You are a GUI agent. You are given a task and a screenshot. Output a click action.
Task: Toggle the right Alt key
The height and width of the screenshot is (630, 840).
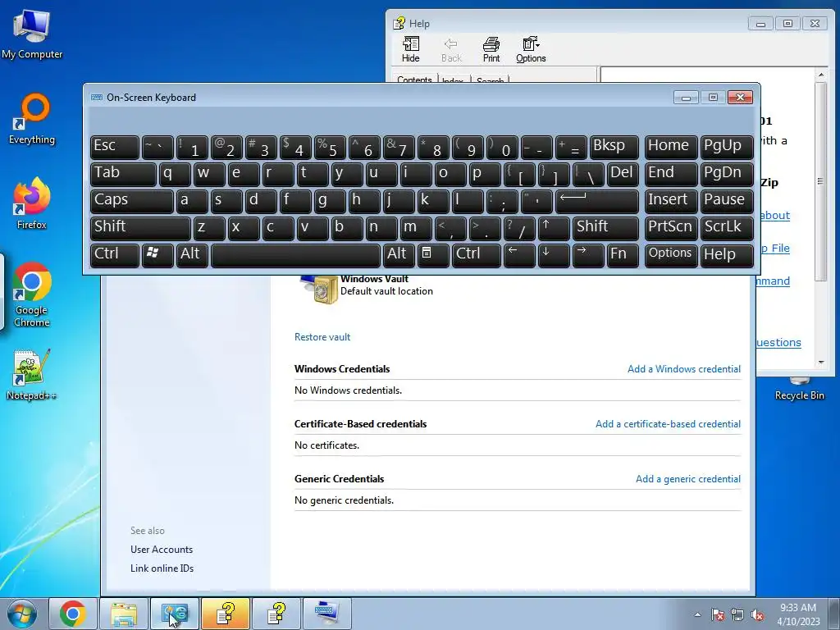click(399, 255)
